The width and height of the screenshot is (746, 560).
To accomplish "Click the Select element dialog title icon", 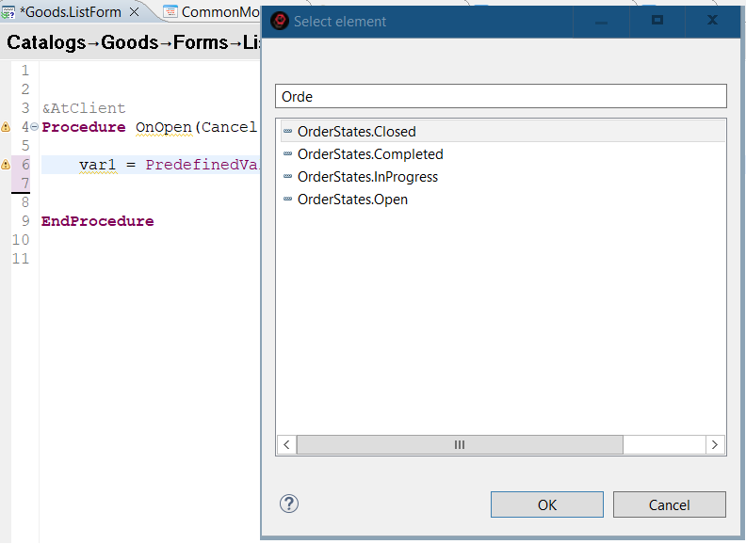I will 280,21.
